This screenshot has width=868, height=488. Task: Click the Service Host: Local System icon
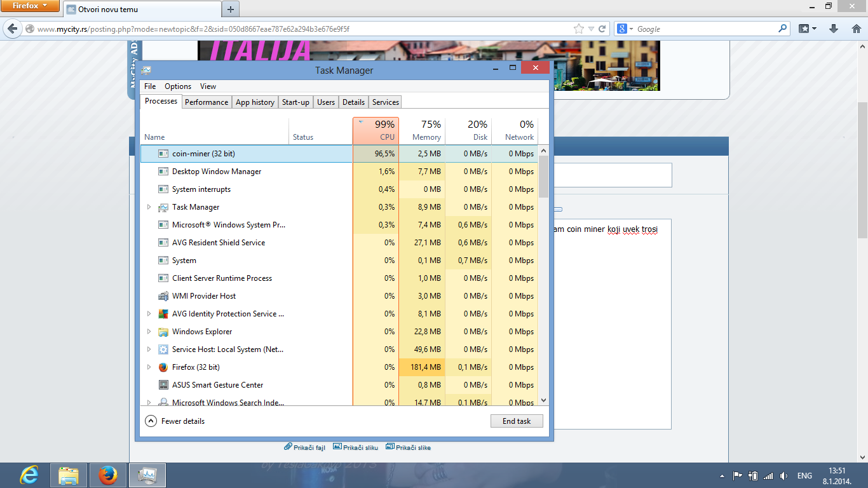163,349
